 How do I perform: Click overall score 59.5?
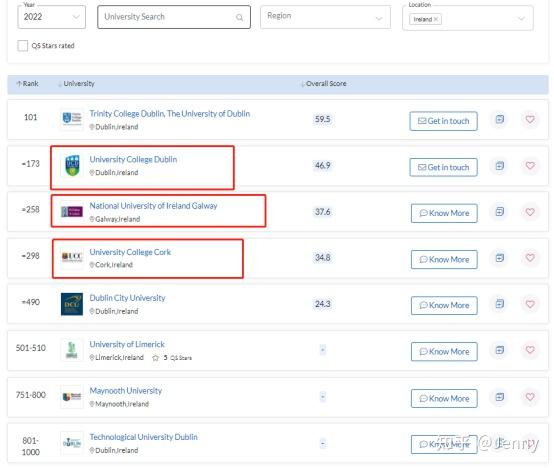(x=323, y=119)
